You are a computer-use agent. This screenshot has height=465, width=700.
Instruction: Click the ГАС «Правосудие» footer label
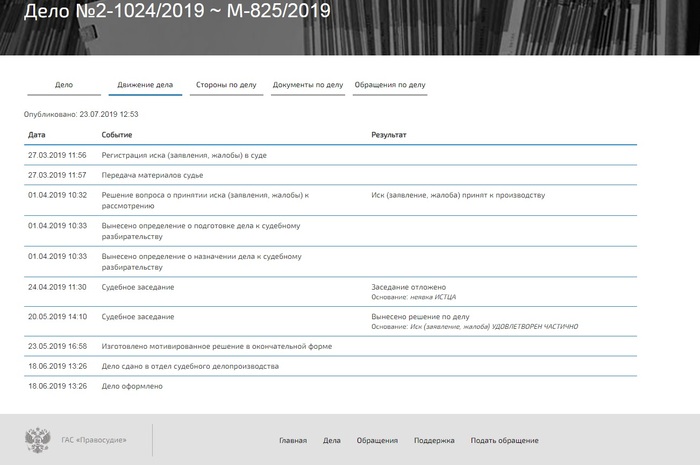(94, 440)
